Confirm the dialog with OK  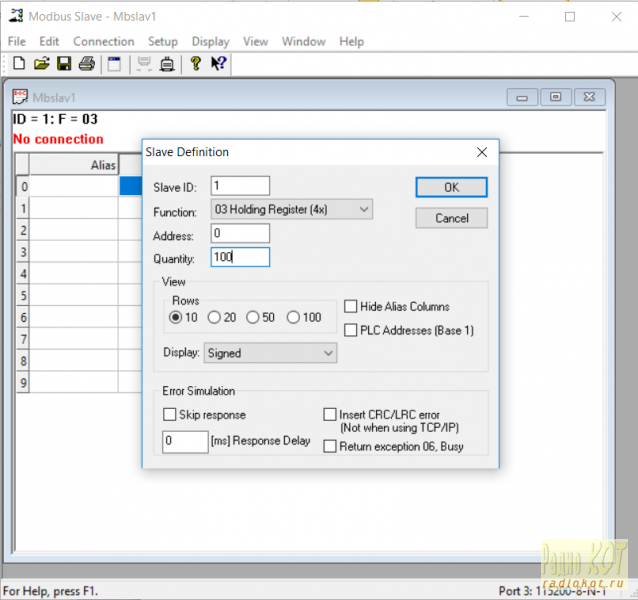[451, 187]
